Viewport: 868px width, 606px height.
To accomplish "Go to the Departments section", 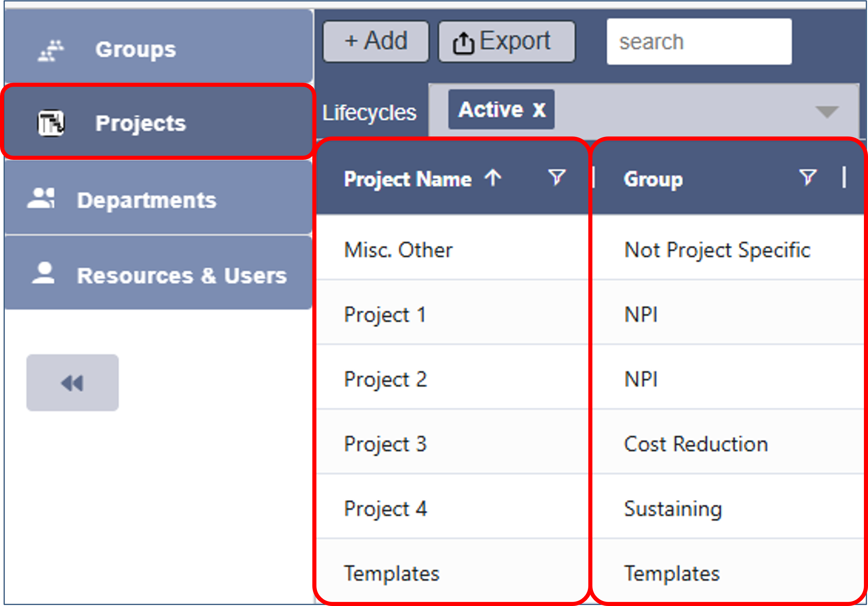I will (147, 200).
